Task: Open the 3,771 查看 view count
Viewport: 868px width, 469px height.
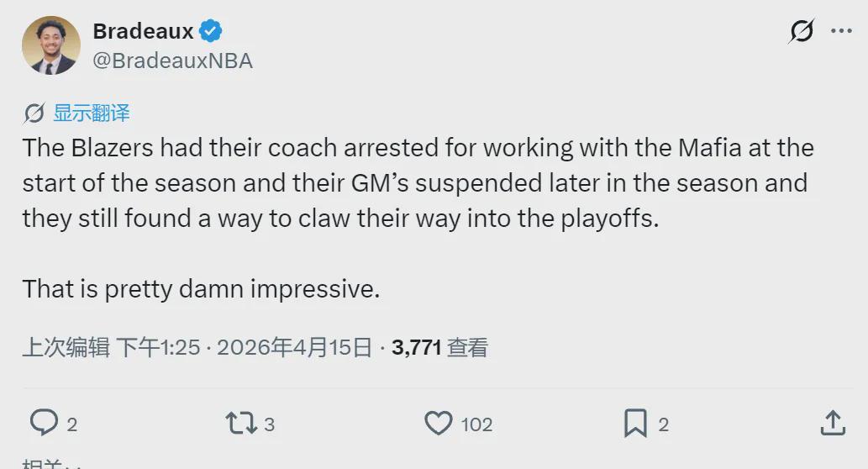Action: (x=439, y=347)
